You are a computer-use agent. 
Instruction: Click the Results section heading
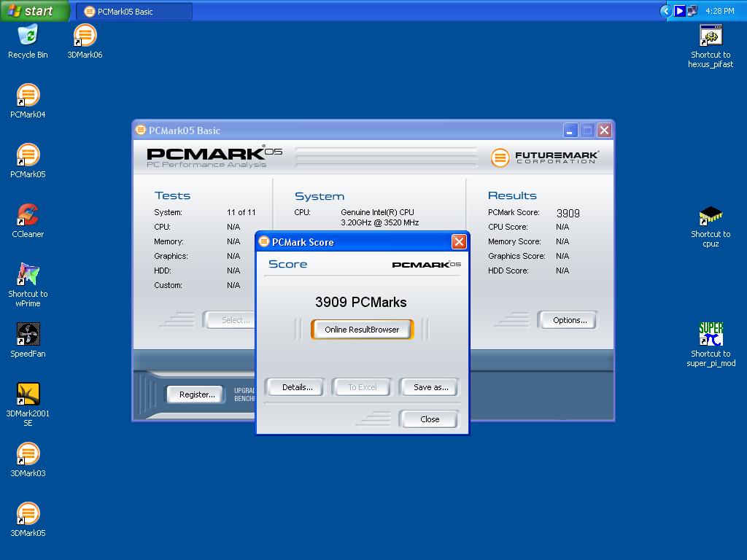512,195
